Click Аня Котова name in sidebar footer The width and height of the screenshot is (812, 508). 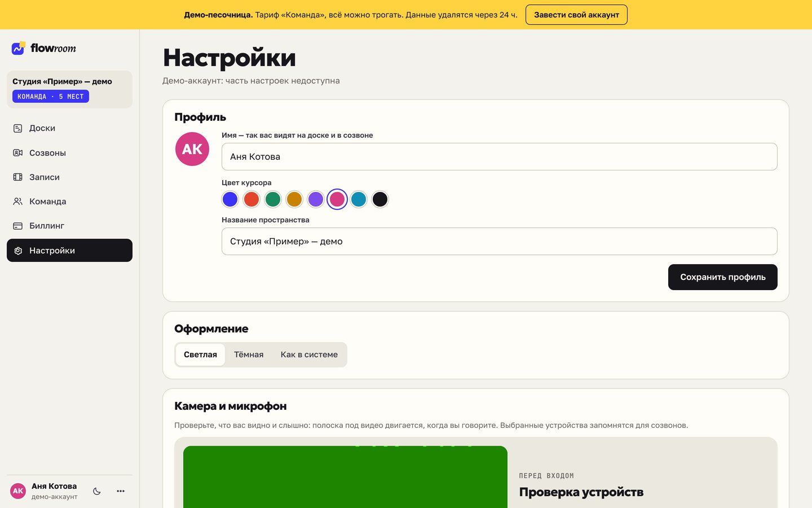click(54, 486)
